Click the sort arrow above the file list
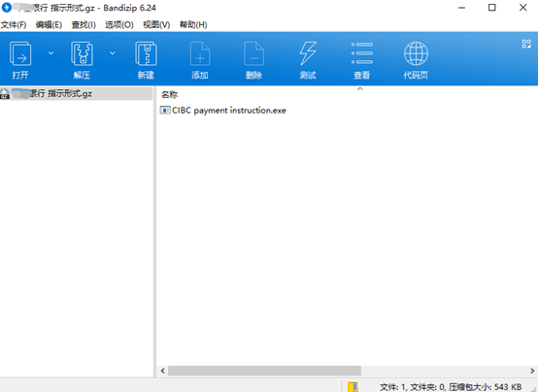This screenshot has height=392, width=538. click(x=360, y=89)
